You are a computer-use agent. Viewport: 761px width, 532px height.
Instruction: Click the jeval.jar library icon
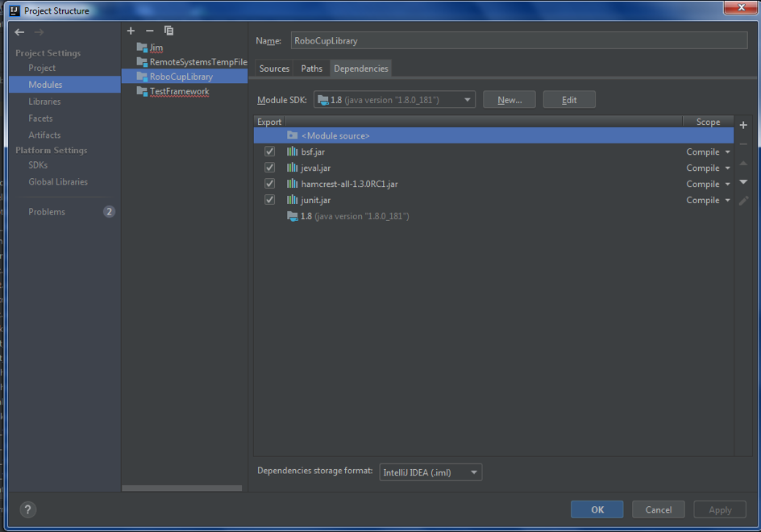click(292, 168)
